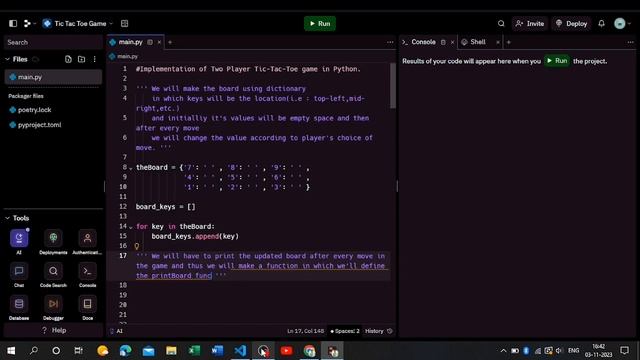Open Windows taskbar search
The height and width of the screenshot is (360, 640).
click(x=34, y=351)
